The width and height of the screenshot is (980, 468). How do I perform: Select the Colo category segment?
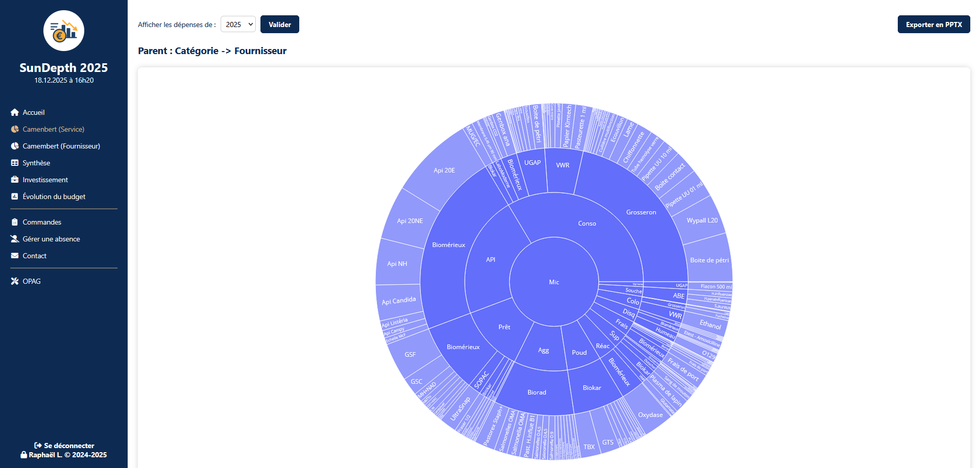pyautogui.click(x=633, y=301)
